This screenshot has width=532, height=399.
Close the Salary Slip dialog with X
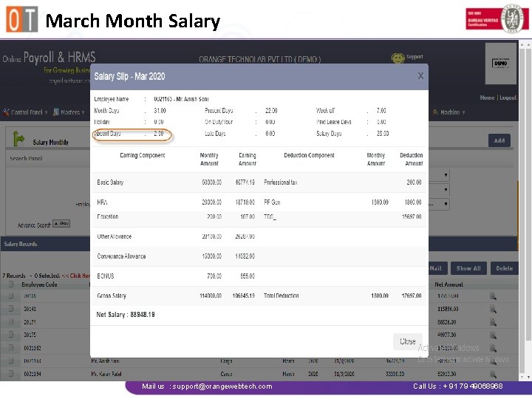[x=420, y=76]
